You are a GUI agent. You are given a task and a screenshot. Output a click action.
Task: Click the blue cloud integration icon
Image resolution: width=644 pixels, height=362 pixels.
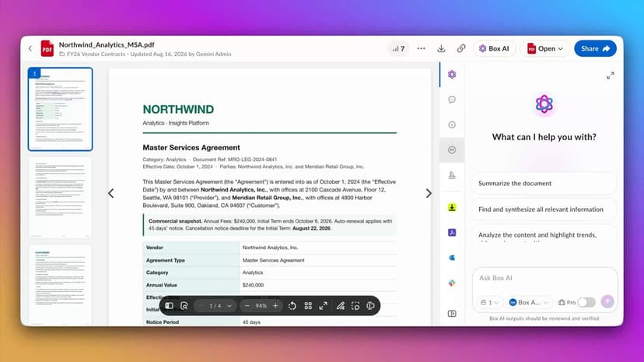452,258
